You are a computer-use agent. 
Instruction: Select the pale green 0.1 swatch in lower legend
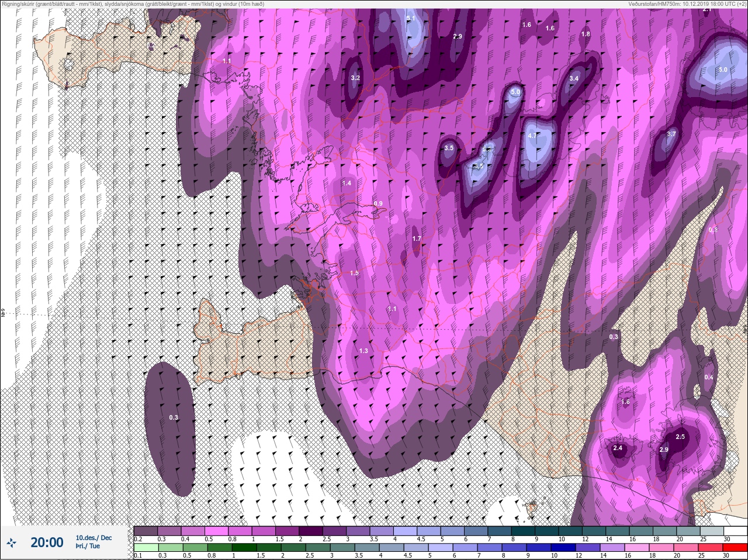pyautogui.click(x=146, y=548)
